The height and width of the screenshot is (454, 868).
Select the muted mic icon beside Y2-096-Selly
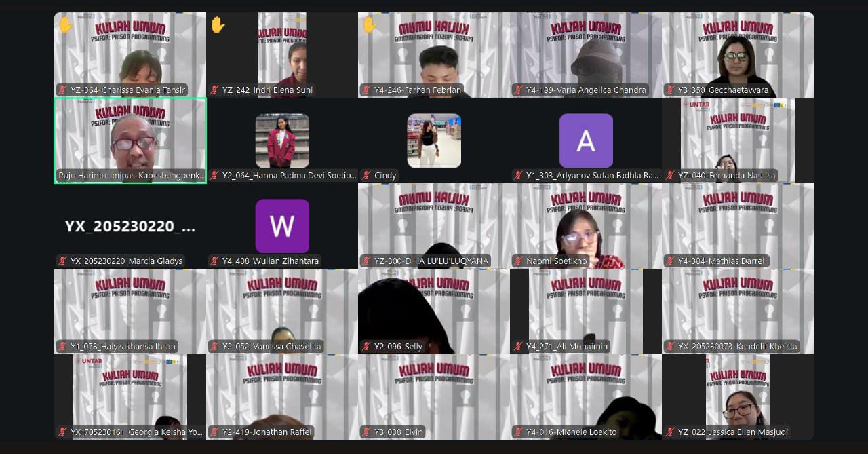[x=366, y=347]
